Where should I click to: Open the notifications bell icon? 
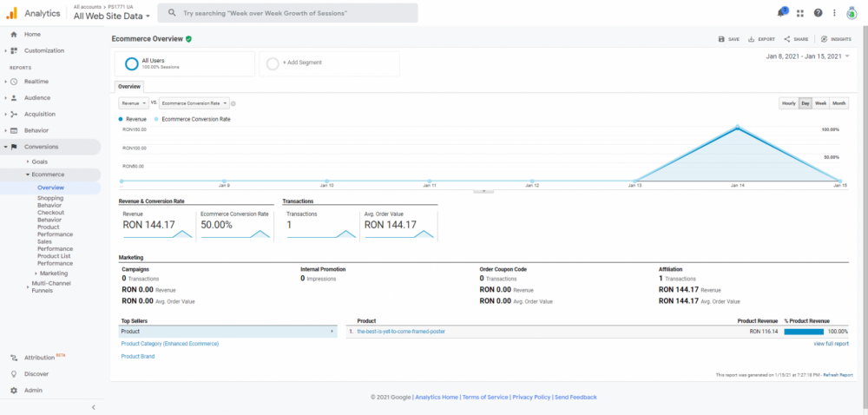tap(782, 13)
